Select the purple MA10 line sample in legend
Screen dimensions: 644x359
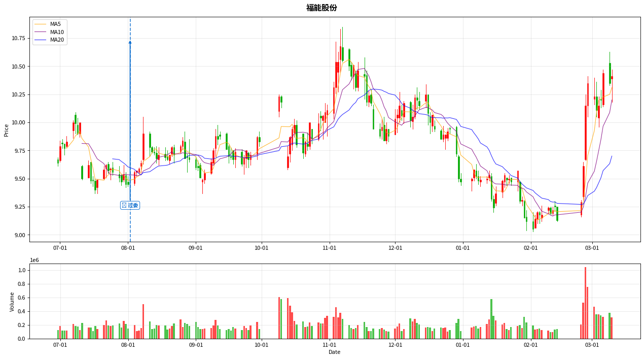(41, 32)
